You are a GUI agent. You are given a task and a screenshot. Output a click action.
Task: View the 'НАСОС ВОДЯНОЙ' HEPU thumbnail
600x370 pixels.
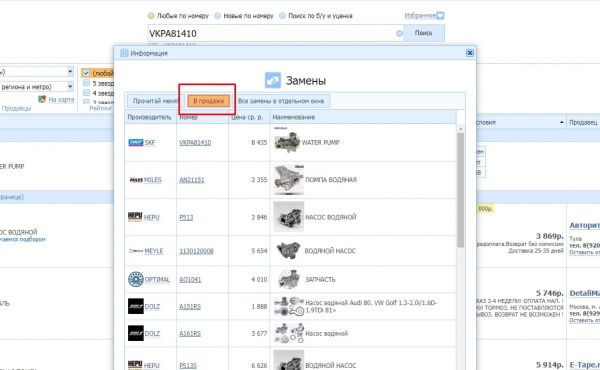pyautogui.click(x=289, y=217)
